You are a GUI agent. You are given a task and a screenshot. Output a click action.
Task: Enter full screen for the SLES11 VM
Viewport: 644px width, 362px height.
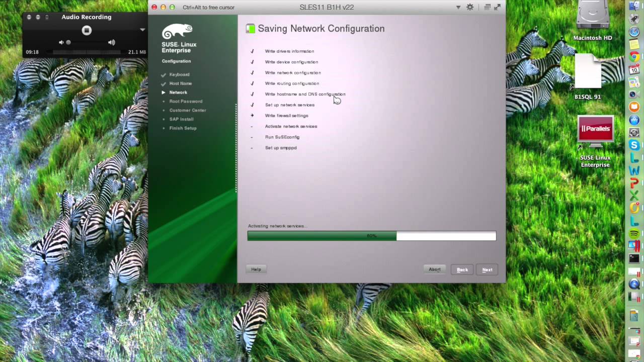(498, 7)
